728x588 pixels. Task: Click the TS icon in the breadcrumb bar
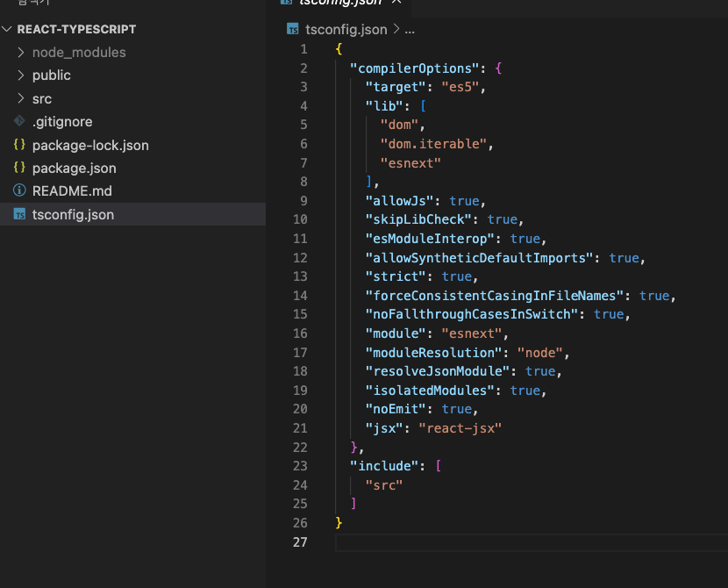[x=292, y=29]
